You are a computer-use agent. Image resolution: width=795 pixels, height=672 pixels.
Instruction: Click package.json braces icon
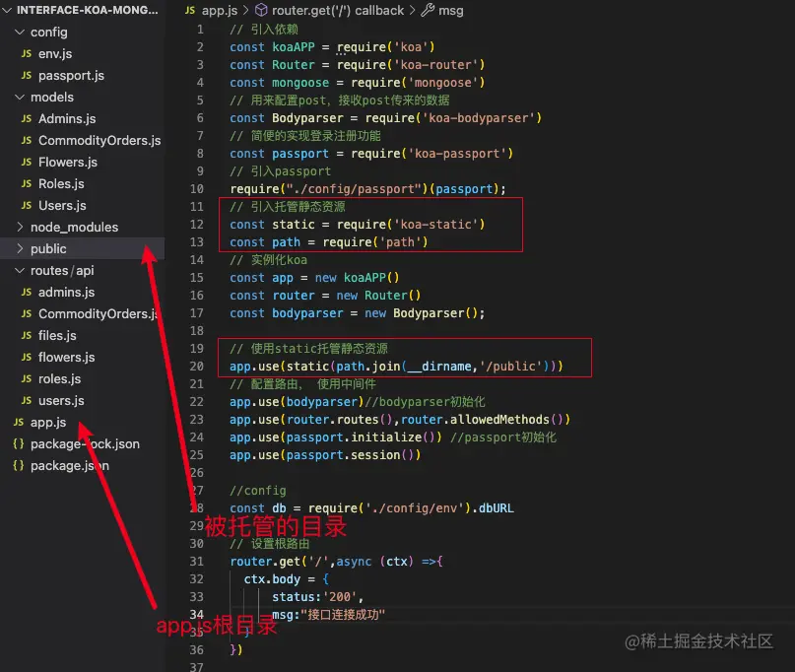pyautogui.click(x=19, y=466)
